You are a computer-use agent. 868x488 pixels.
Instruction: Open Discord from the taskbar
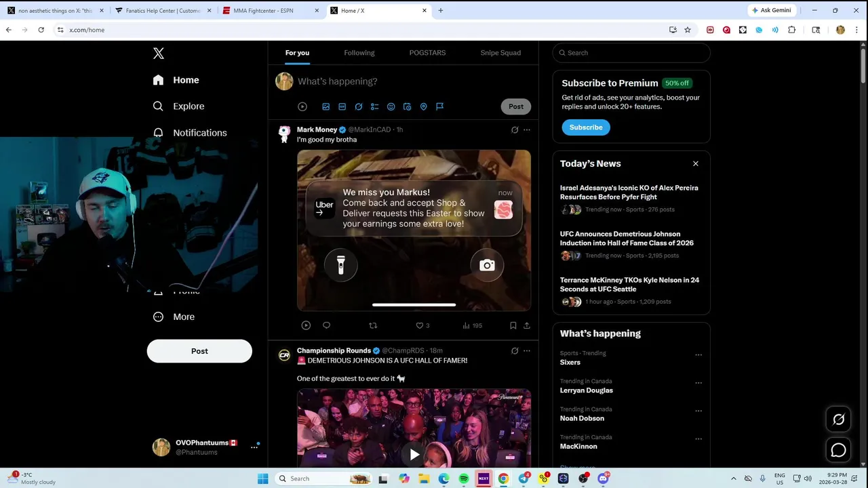[x=603, y=479]
